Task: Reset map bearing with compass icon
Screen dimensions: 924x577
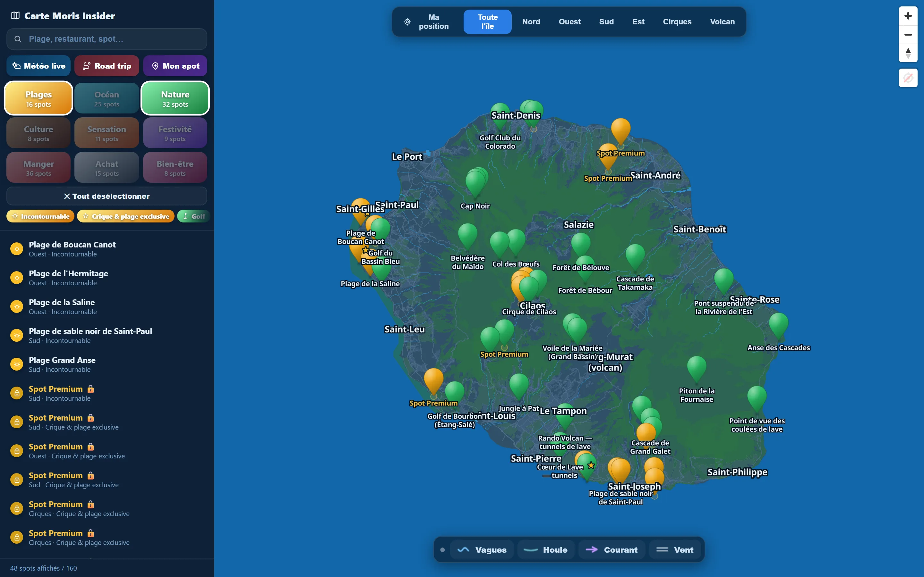Action: [908, 53]
